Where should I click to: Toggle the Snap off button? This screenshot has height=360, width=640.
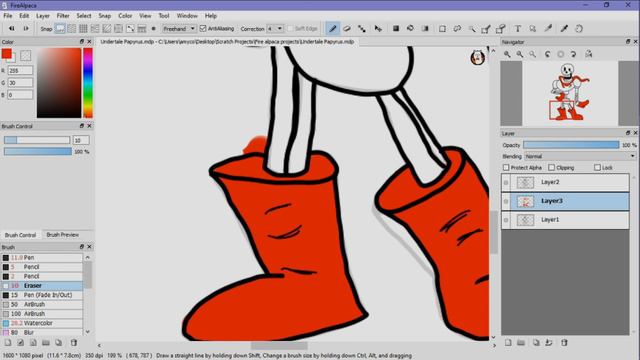[60, 29]
